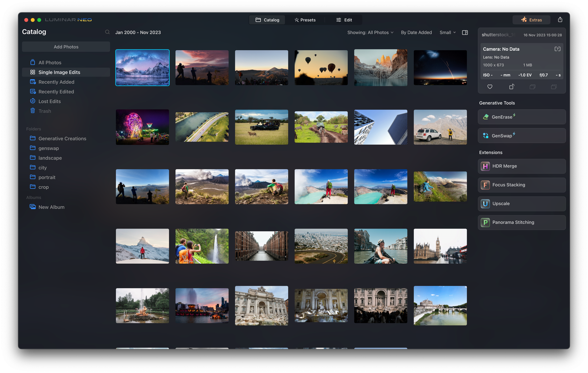Change sorting via By Date Added
Screen dimensions: 588x373
[416, 32]
